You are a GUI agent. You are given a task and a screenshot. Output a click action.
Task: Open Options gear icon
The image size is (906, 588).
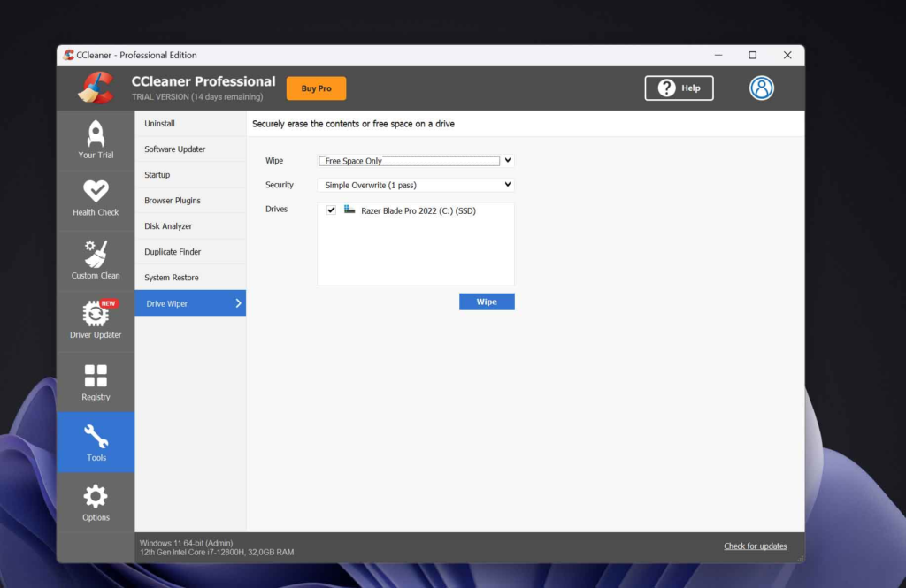pos(96,496)
